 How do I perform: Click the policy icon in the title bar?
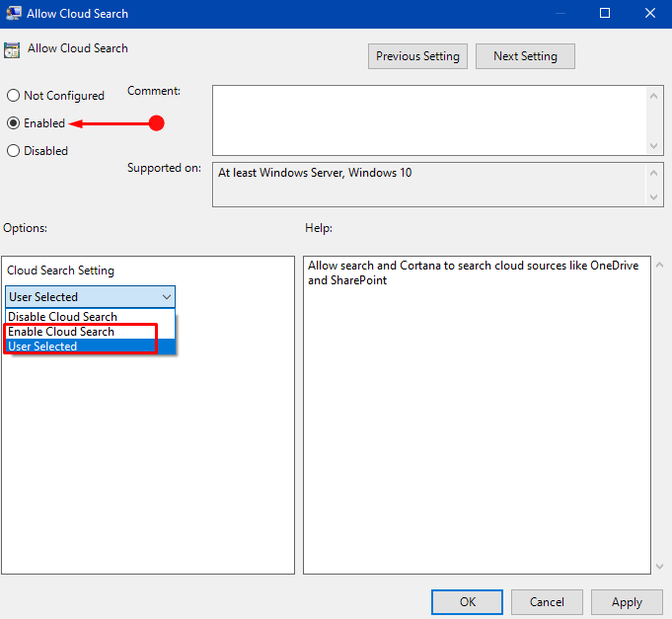pyautogui.click(x=13, y=13)
